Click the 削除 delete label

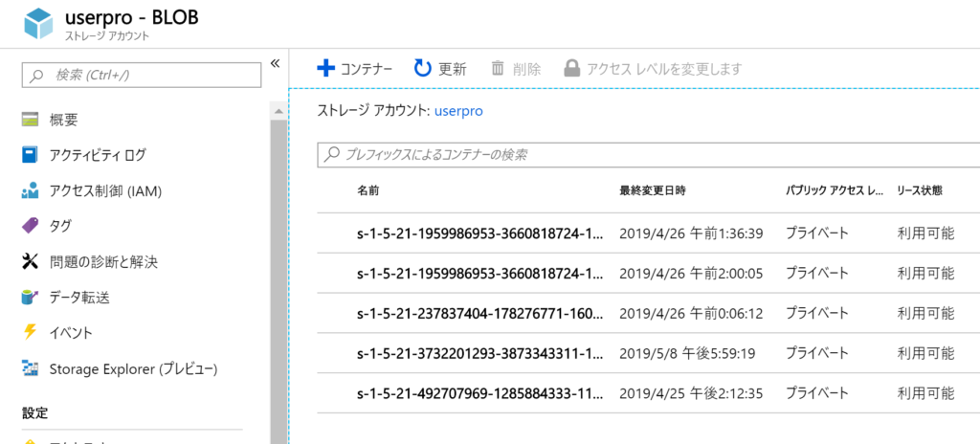point(526,69)
